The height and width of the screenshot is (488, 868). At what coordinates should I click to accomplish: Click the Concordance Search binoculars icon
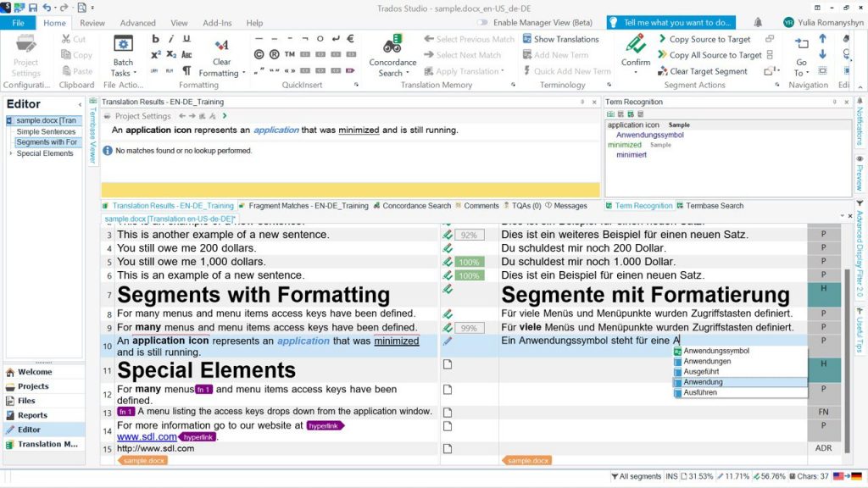coord(392,44)
